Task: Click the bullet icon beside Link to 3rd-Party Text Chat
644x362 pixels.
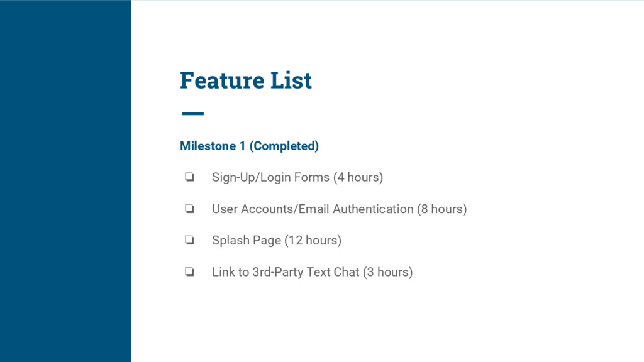Action: point(189,272)
